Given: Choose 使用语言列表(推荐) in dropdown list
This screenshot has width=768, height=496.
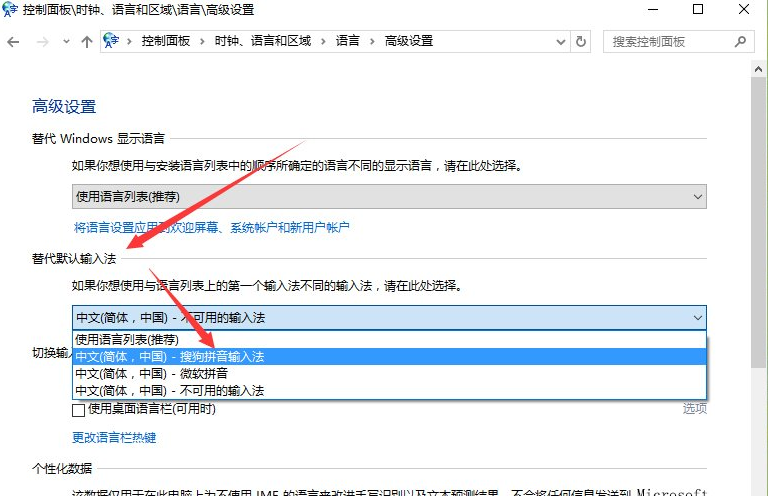Looking at the screenshot, I should pos(127,339).
